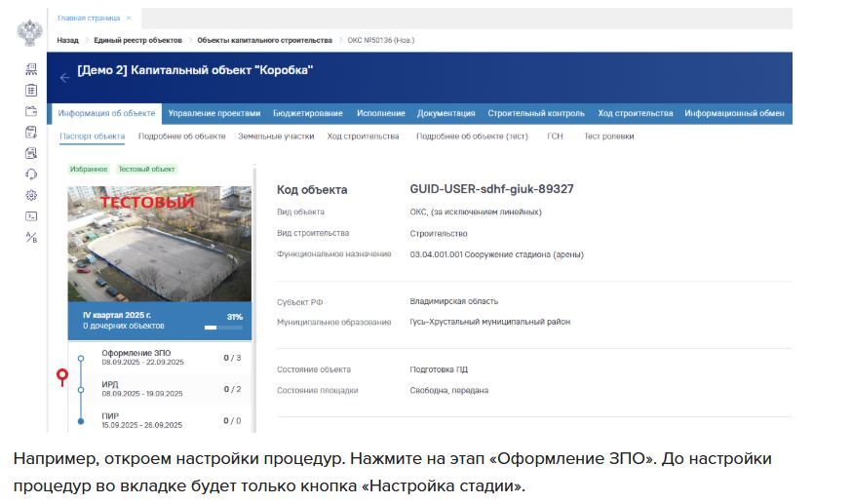
Task: Open the headset support icon
Action: tap(31, 174)
